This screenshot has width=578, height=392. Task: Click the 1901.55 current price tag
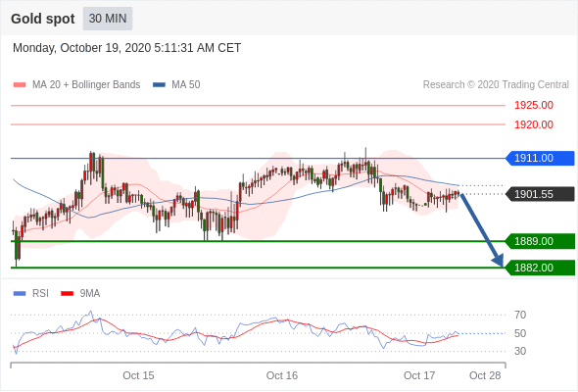(x=540, y=194)
